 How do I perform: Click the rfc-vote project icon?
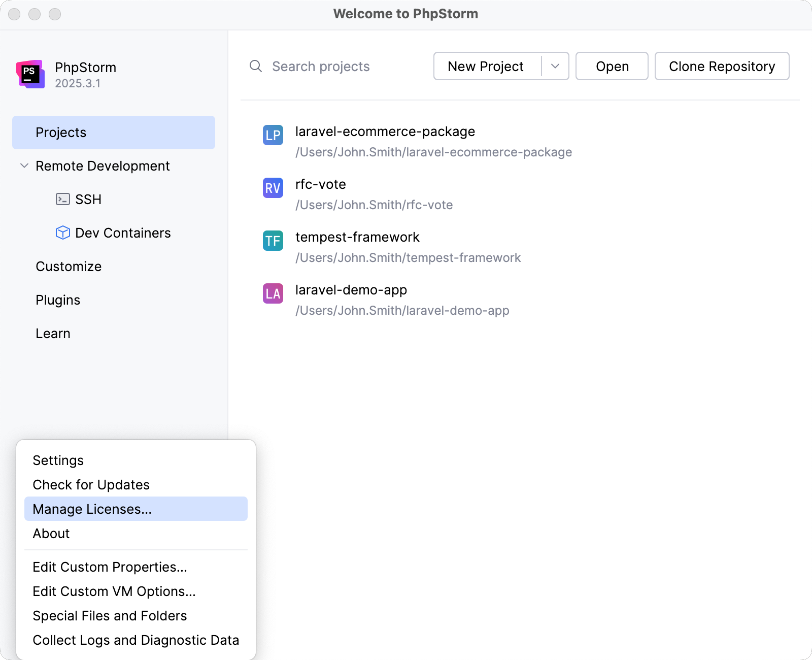pyautogui.click(x=273, y=188)
